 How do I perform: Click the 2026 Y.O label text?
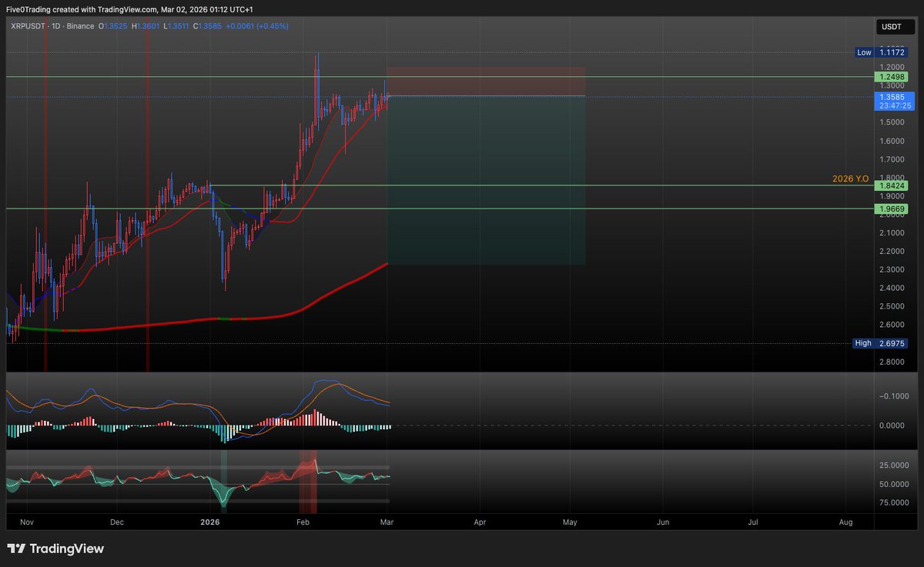point(850,178)
